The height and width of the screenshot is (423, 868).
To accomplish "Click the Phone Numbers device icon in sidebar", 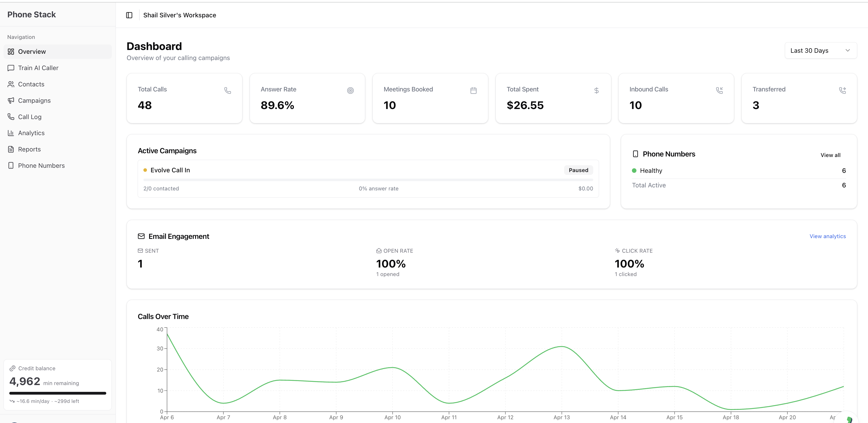I will click(11, 166).
